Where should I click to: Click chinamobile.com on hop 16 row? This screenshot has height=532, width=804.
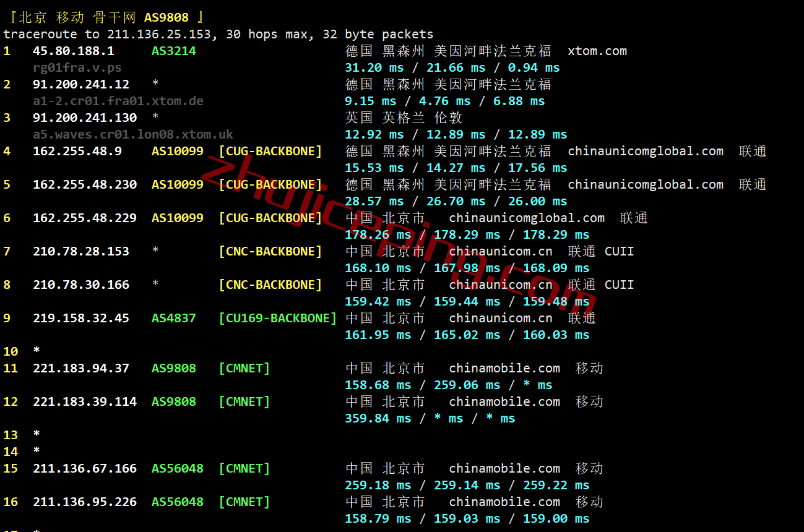pyautogui.click(x=504, y=502)
